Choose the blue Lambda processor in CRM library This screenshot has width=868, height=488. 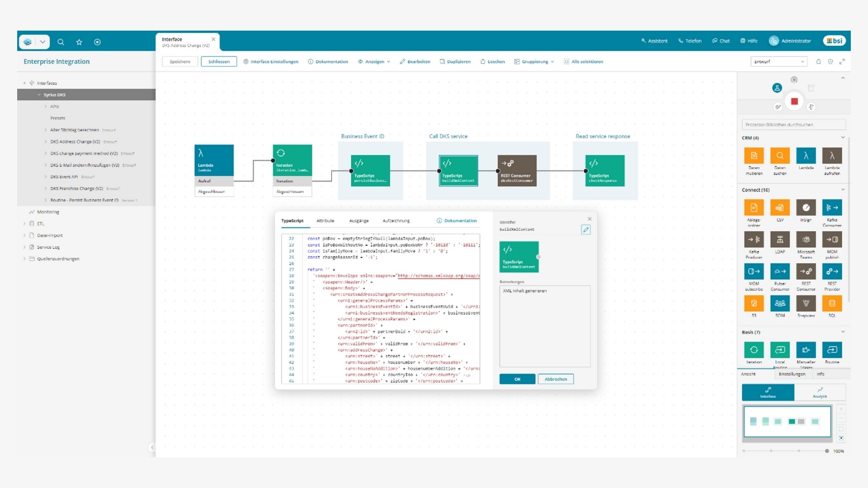806,156
